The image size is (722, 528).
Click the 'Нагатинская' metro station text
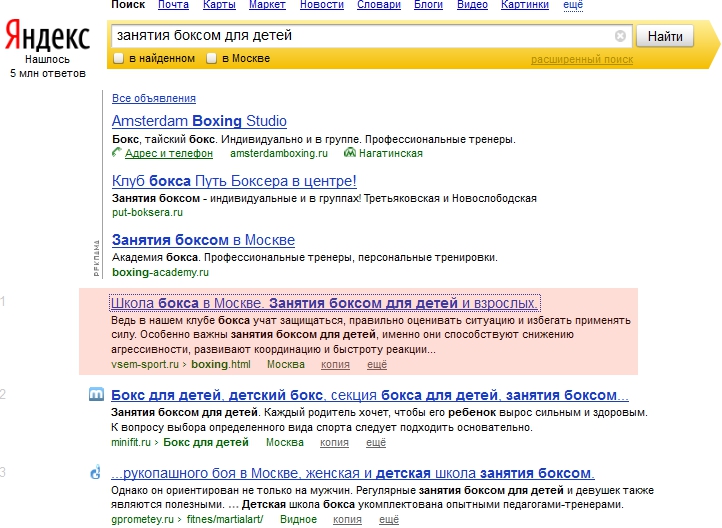point(390,153)
